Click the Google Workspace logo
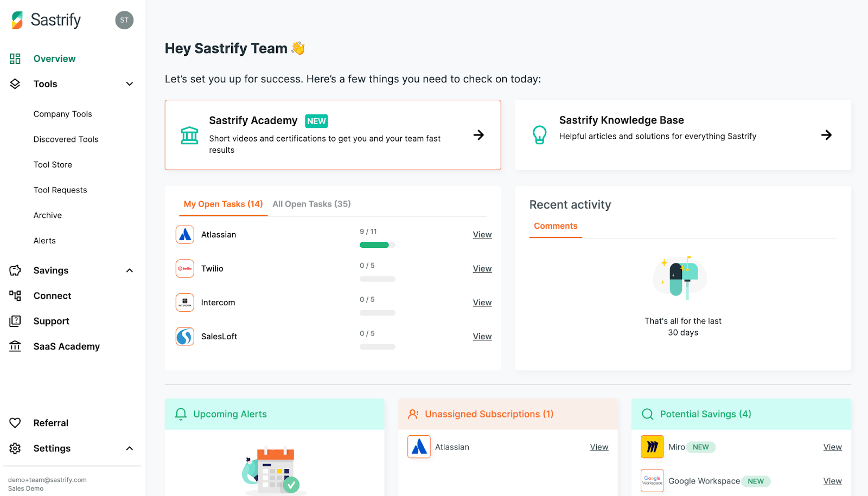This screenshot has height=496, width=868. [652, 481]
